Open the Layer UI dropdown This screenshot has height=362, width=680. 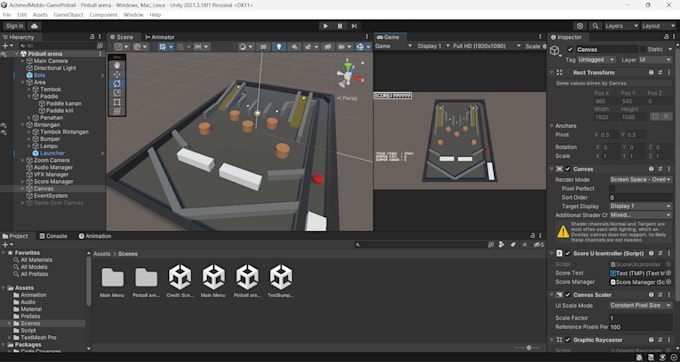pos(655,59)
